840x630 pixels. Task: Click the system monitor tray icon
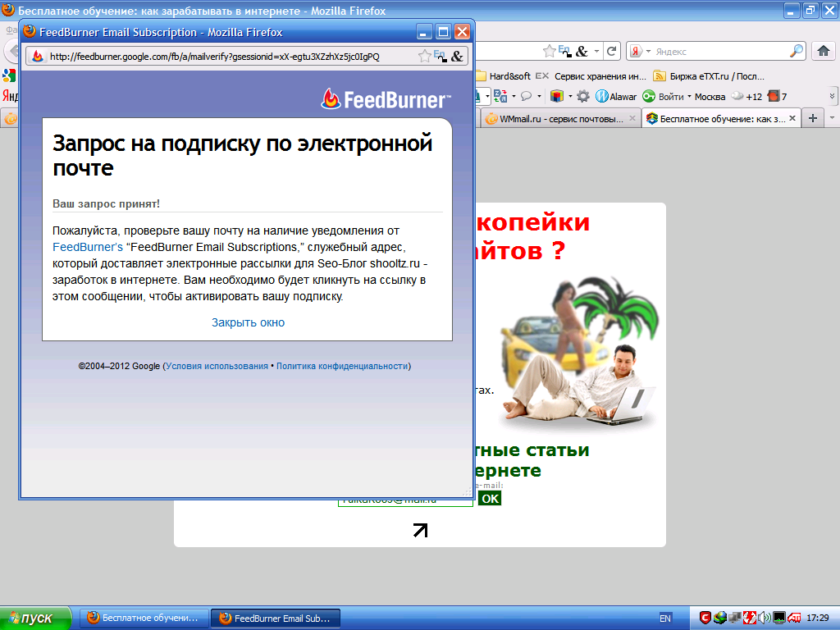point(779,618)
